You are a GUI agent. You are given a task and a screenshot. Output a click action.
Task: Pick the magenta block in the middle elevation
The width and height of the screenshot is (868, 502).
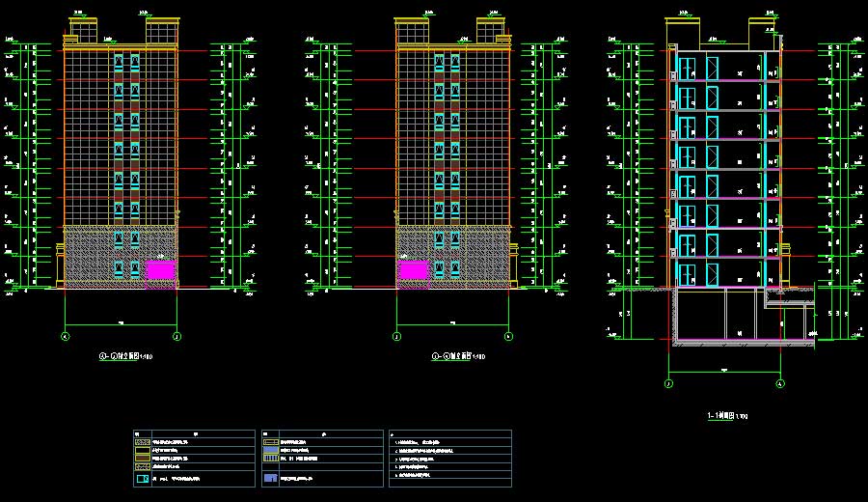(414, 270)
